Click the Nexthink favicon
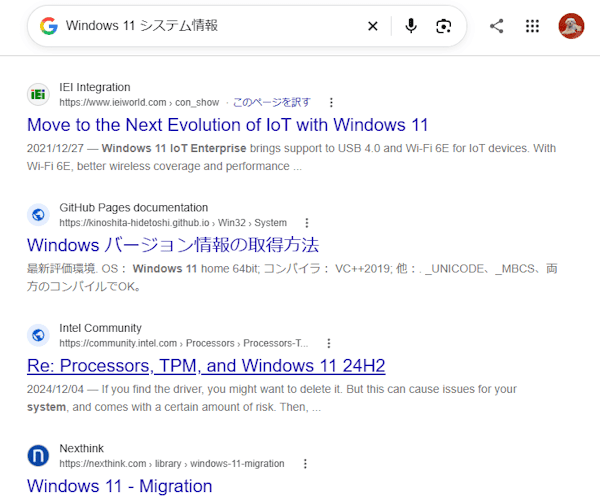The image size is (600, 502). pyautogui.click(x=38, y=456)
